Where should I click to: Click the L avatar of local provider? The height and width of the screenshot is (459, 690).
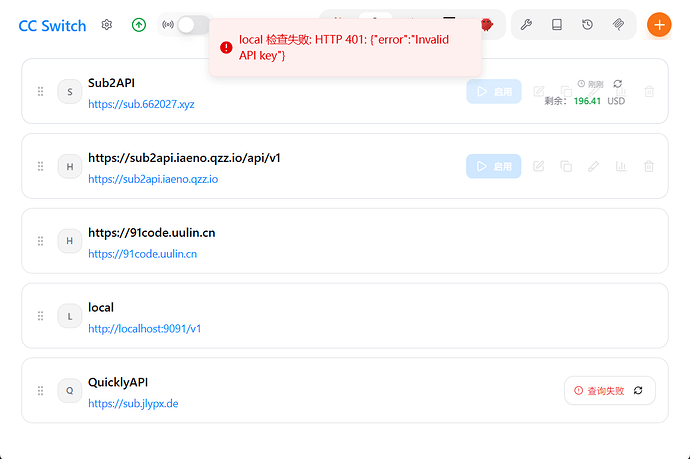point(70,316)
